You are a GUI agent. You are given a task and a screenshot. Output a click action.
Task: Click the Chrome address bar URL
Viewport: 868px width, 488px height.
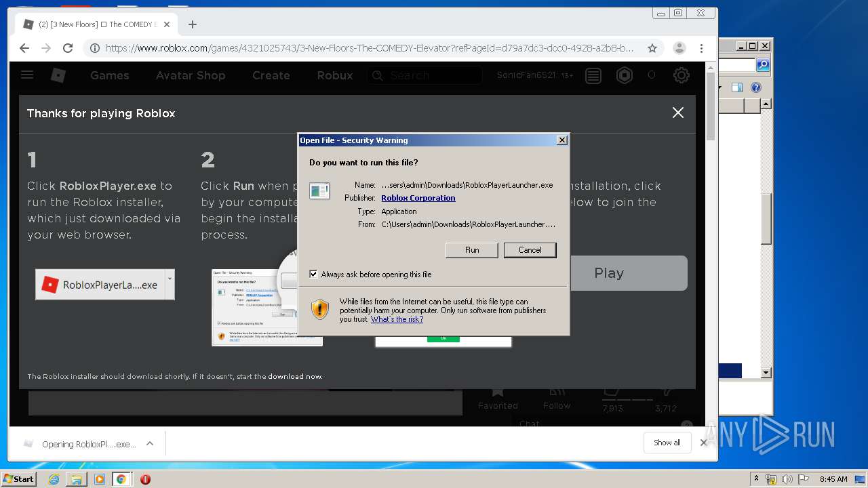click(x=369, y=48)
